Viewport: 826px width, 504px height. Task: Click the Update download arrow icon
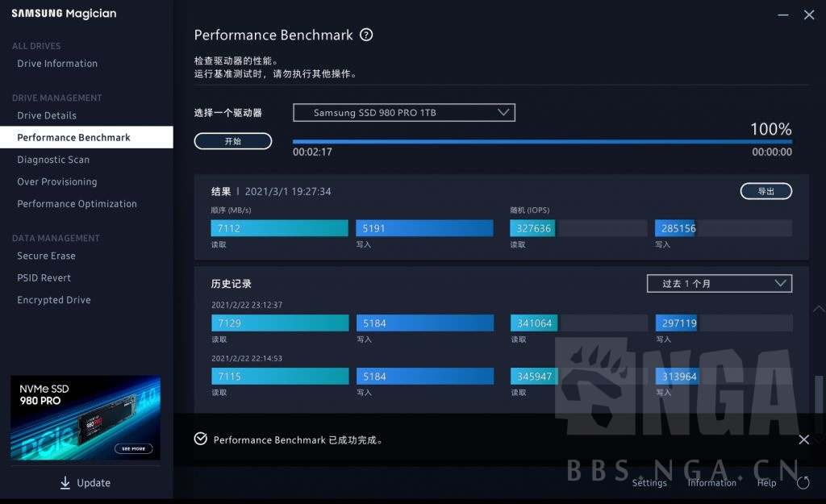tap(65, 482)
